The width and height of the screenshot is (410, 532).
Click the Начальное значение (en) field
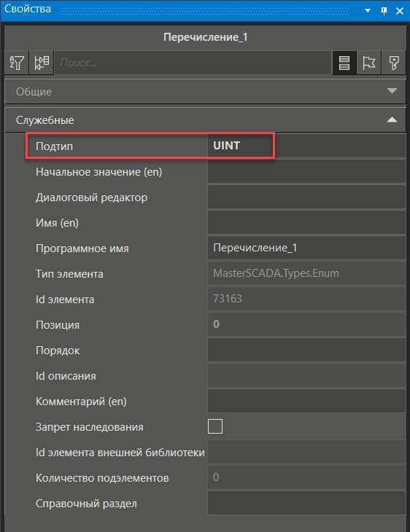[306, 172]
